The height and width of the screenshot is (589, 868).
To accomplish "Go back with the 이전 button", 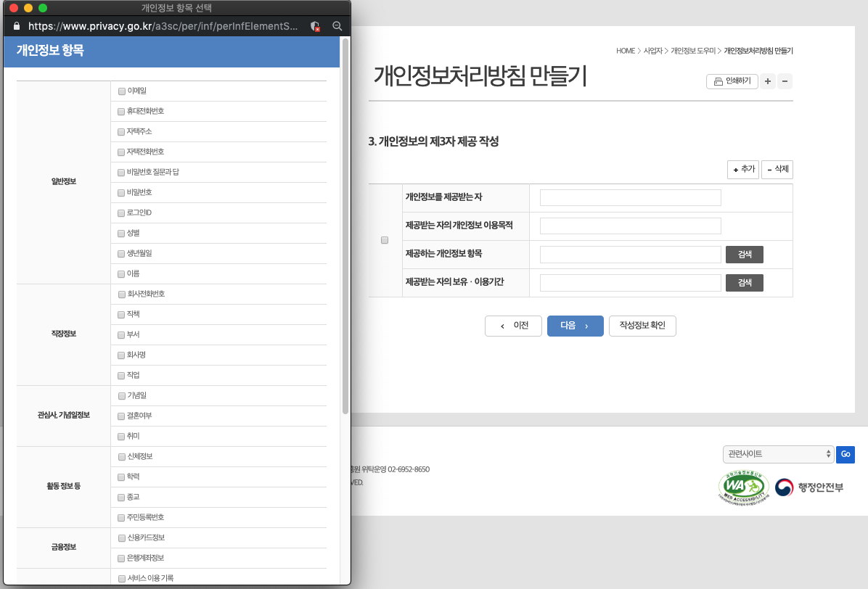I will pos(513,326).
